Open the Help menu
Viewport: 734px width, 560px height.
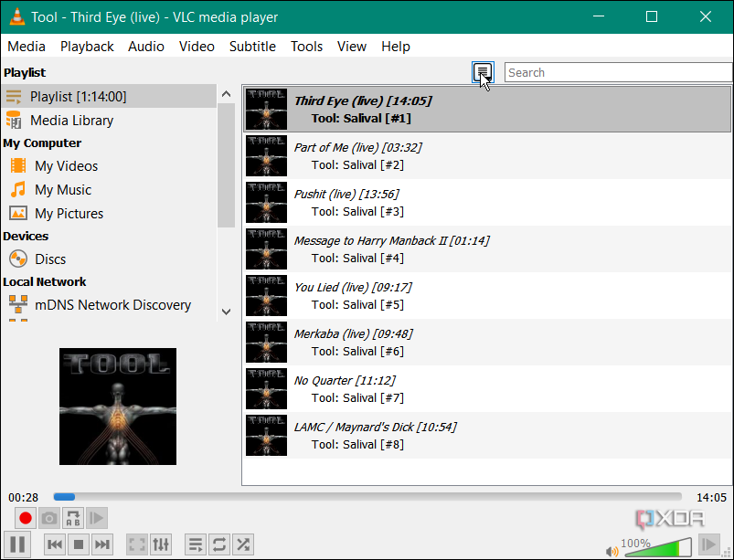point(396,47)
